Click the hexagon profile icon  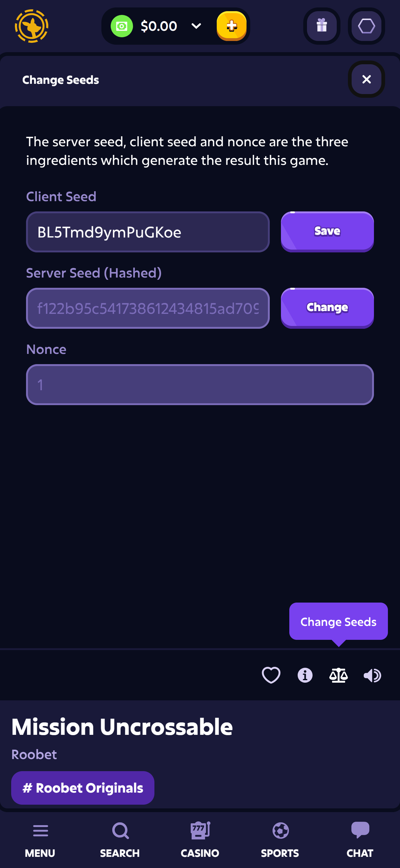[x=366, y=26]
